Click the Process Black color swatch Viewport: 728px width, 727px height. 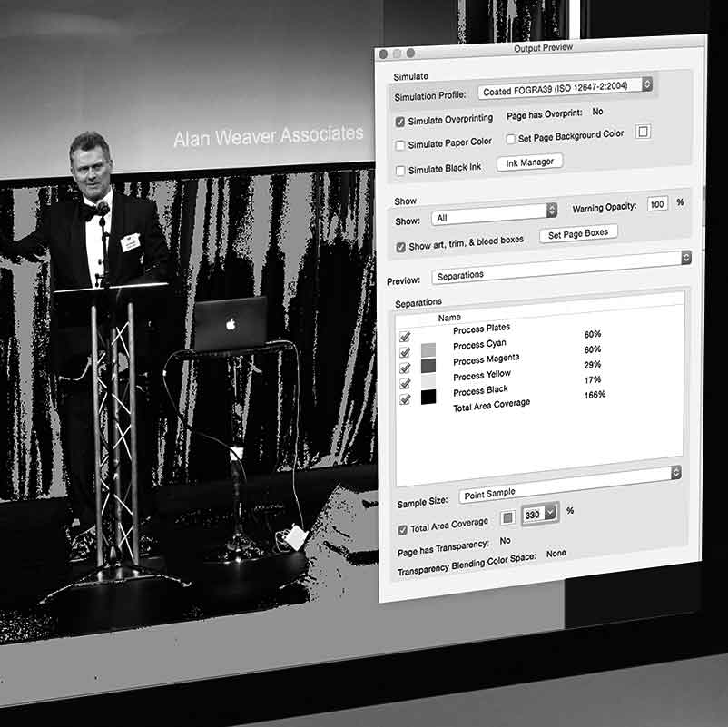tap(428, 398)
